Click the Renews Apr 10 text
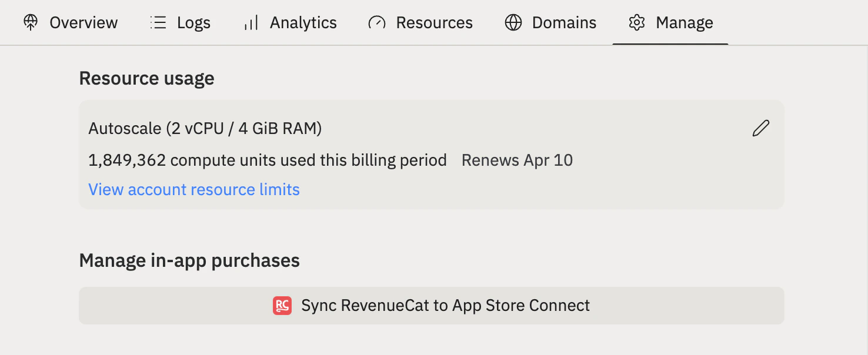The image size is (868, 355). [517, 159]
